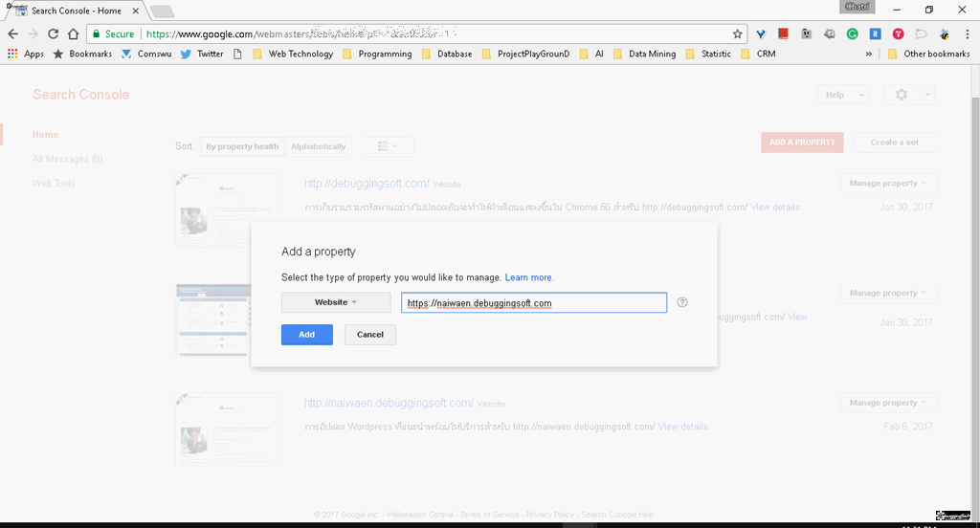Open All Messages (8) in sidebar
The width and height of the screenshot is (980, 528).
[68, 159]
